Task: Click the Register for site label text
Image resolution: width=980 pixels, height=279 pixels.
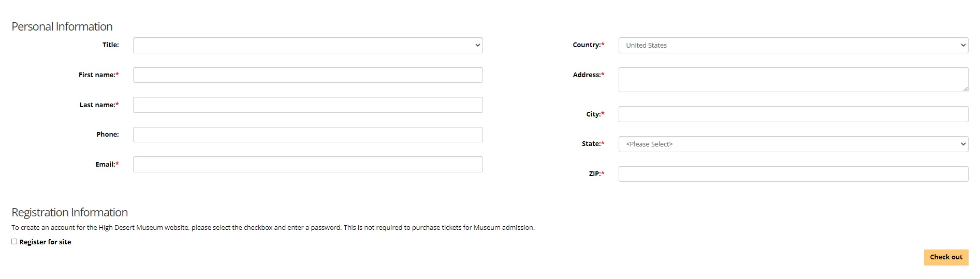Action: click(x=45, y=242)
